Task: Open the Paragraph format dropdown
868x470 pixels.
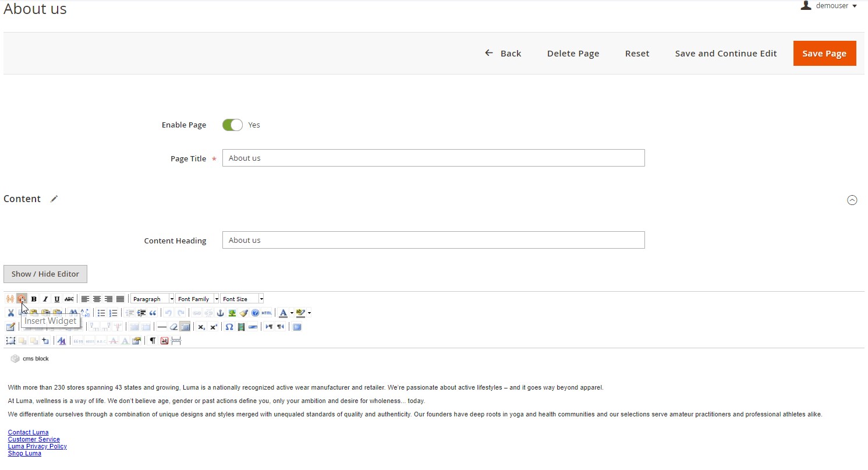Action: click(x=153, y=299)
